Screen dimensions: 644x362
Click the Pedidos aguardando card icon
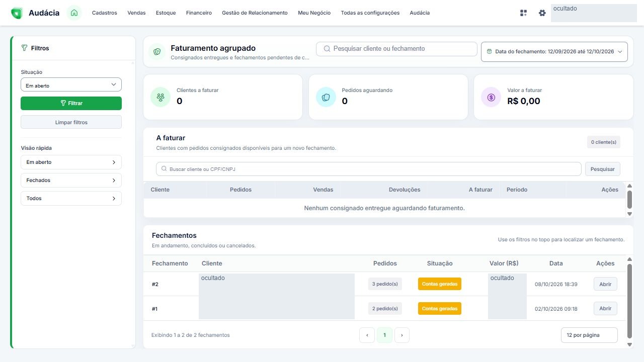pos(326,97)
